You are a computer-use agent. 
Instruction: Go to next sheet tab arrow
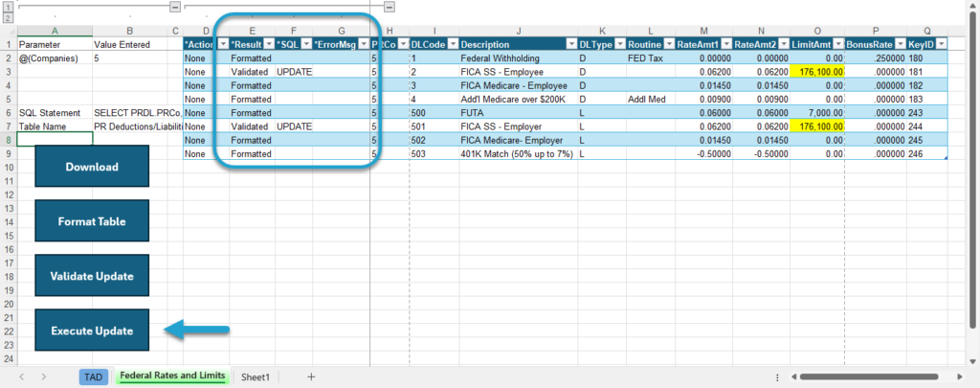44,377
